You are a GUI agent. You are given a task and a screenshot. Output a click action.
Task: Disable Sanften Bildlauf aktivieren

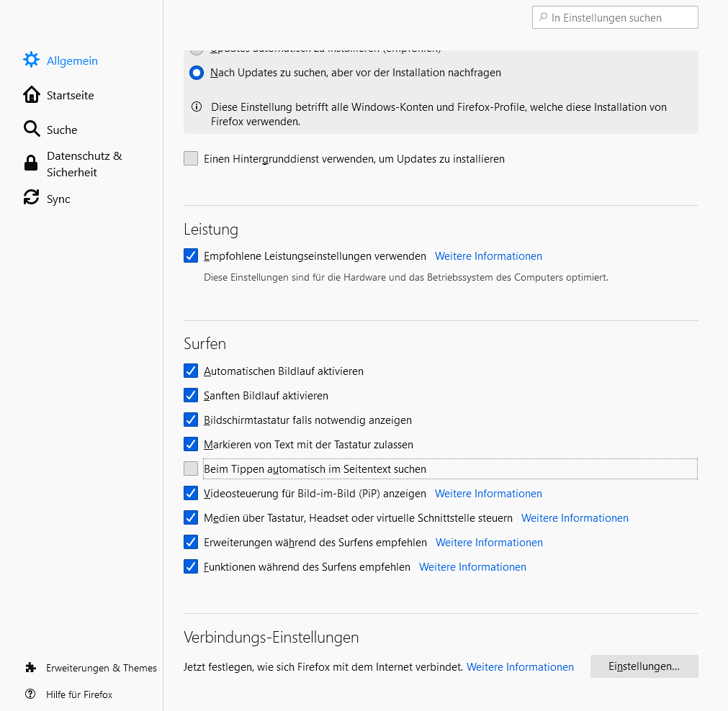pos(191,395)
